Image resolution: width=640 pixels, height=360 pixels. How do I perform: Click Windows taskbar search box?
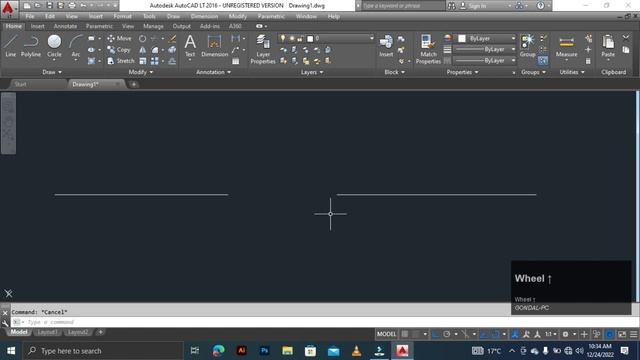pyautogui.click(x=103, y=351)
